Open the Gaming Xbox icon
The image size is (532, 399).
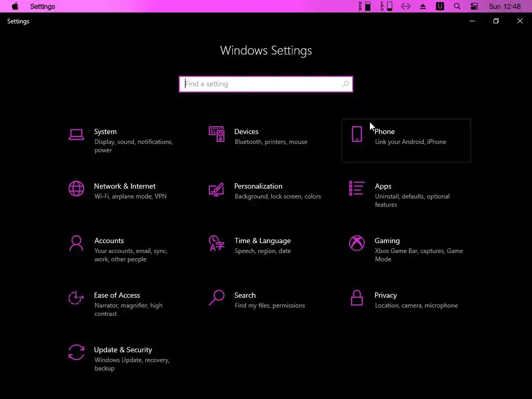[356, 243]
